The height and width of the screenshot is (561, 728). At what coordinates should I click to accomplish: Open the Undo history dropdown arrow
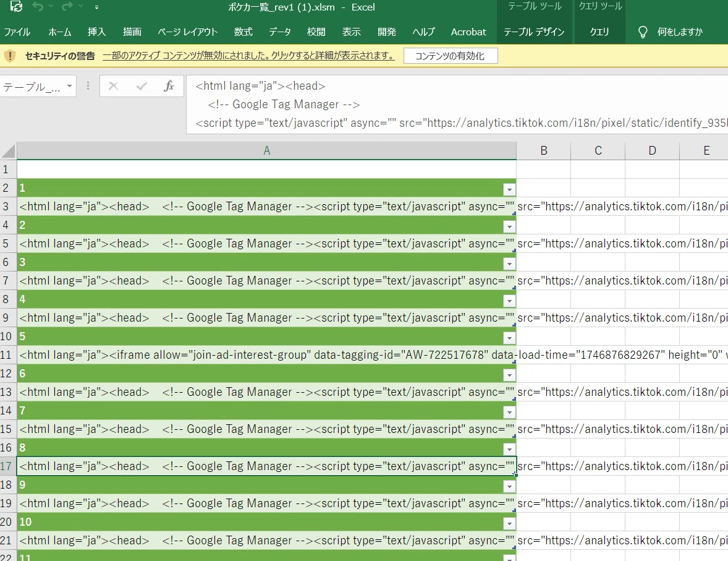(51, 7)
